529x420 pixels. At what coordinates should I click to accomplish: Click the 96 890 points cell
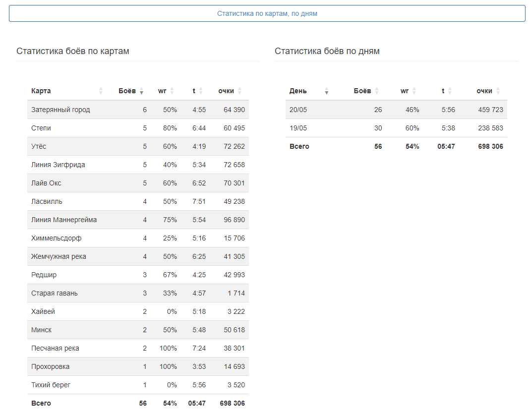click(x=234, y=220)
